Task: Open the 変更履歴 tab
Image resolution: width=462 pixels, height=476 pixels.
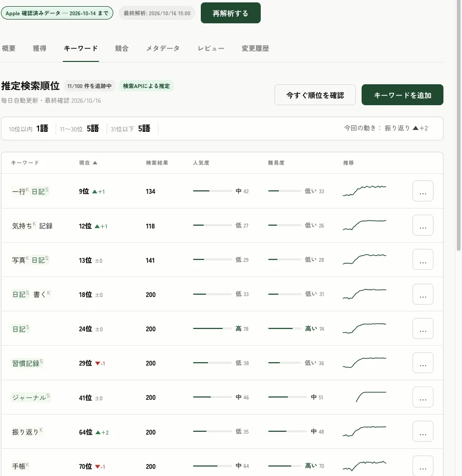Action: [x=255, y=48]
